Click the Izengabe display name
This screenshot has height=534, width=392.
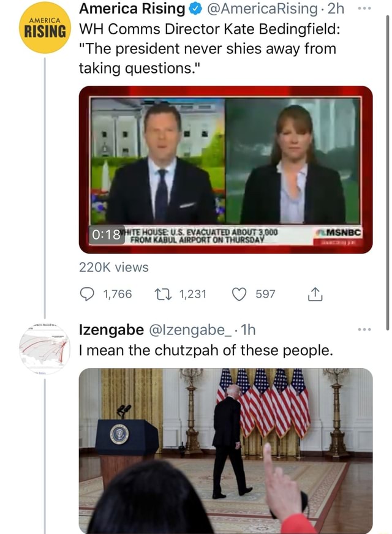[110, 330]
